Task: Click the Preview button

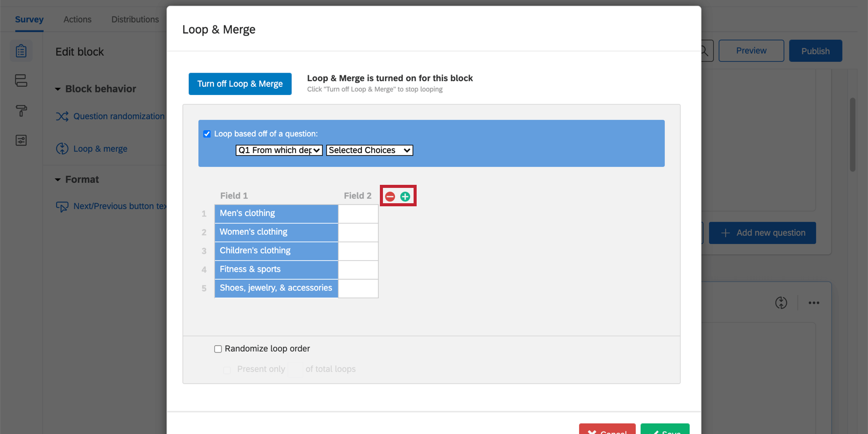Action: [751, 51]
